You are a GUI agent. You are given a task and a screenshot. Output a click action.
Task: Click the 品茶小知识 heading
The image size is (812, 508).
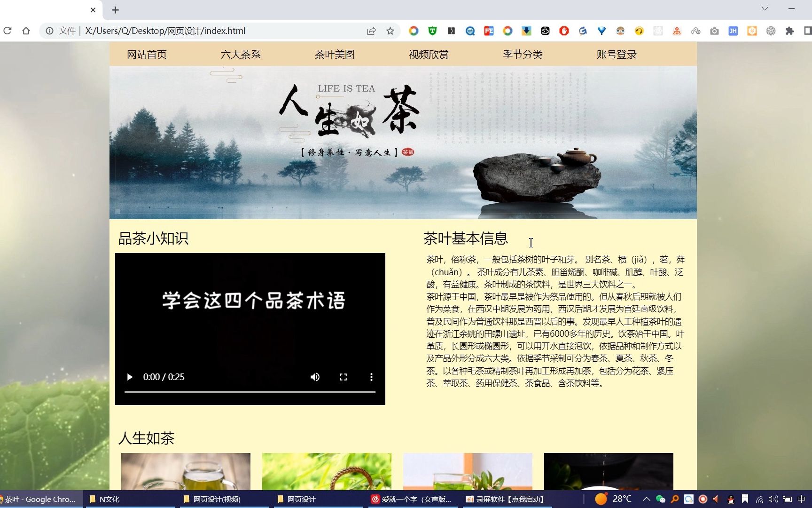(153, 238)
